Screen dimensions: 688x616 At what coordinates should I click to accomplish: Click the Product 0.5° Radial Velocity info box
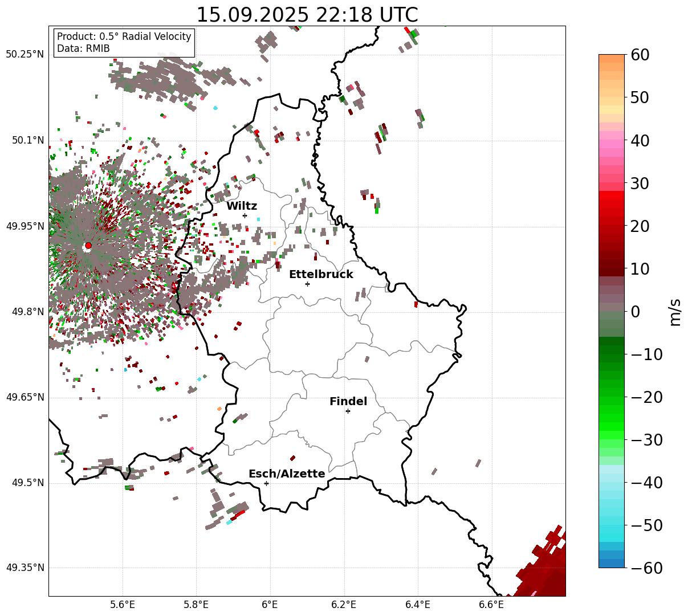pyautogui.click(x=124, y=43)
